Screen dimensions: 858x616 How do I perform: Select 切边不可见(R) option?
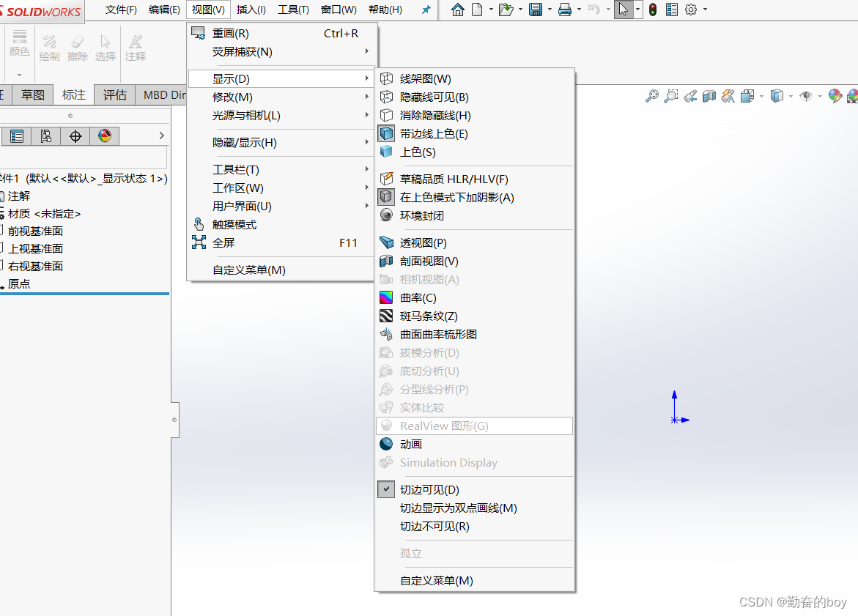474,527
